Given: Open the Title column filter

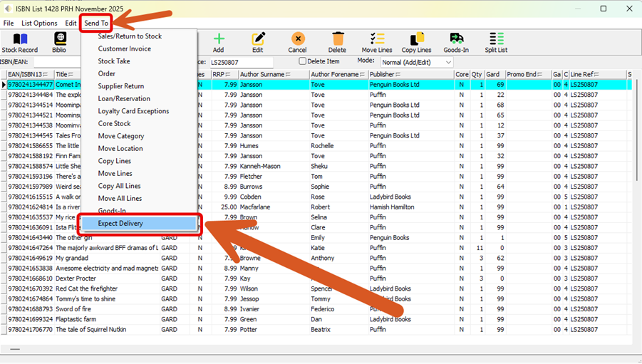Looking at the screenshot, I should 71,75.
